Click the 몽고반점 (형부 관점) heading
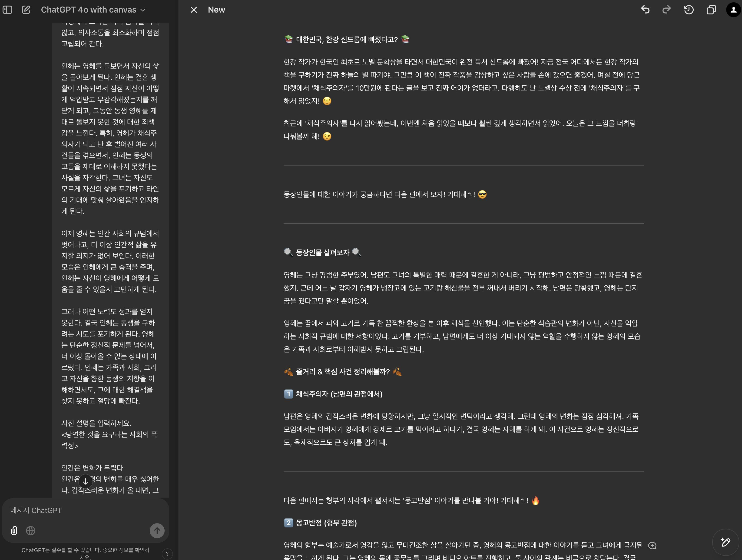742x560 pixels. [x=326, y=523]
